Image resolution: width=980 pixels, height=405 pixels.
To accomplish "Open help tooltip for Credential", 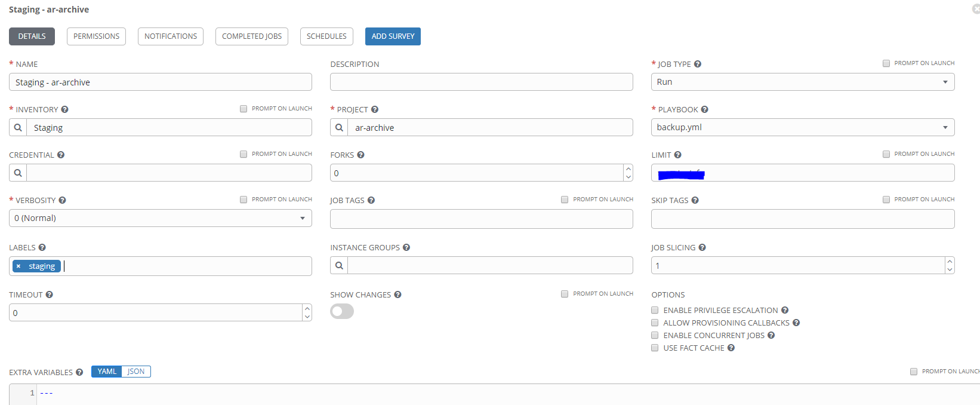I will click(61, 155).
